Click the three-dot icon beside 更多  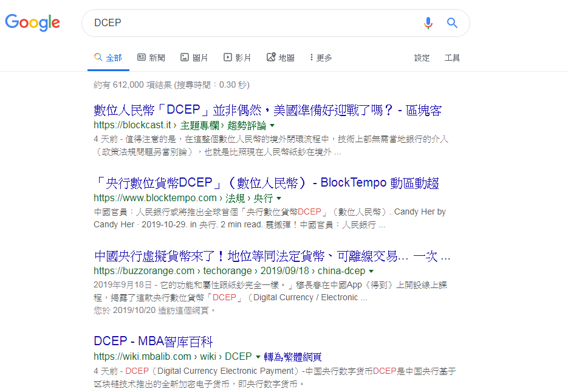click(x=311, y=57)
